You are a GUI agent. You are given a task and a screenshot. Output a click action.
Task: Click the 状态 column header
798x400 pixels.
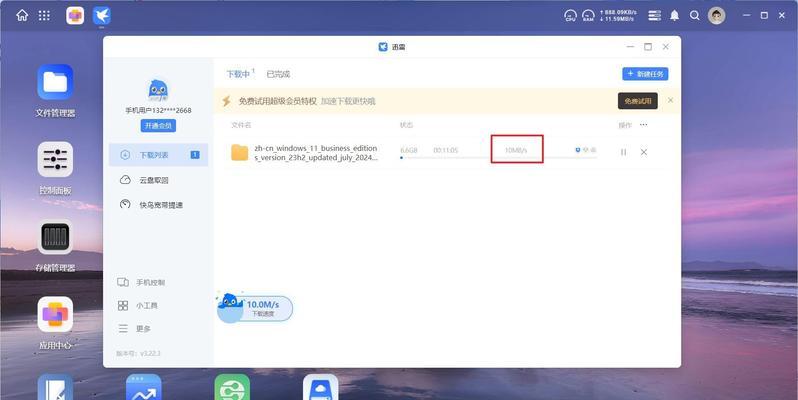point(406,125)
